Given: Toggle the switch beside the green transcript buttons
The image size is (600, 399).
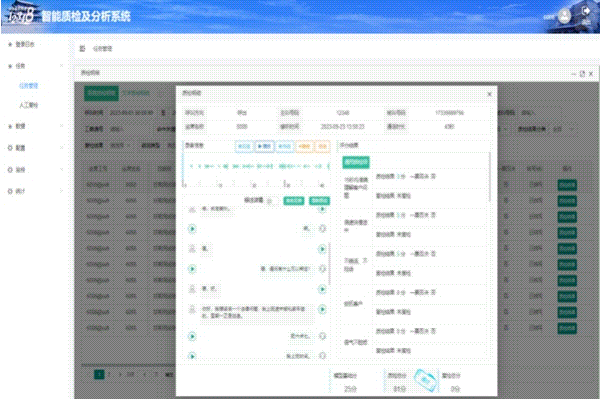Looking at the screenshot, I should (x=271, y=201).
